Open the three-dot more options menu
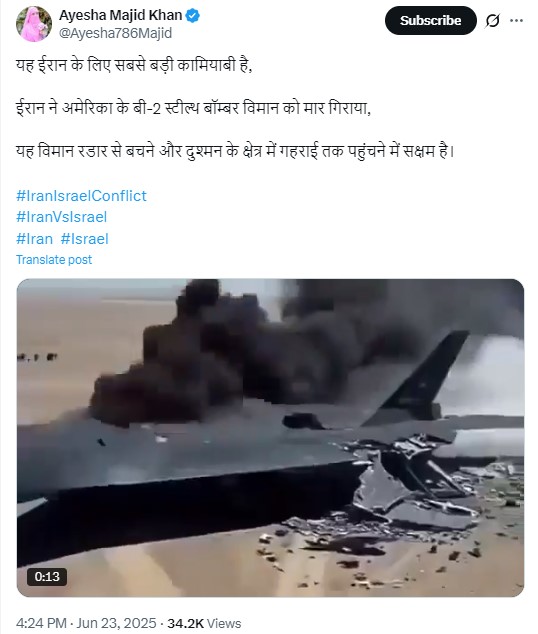The height and width of the screenshot is (634, 538). pos(517,21)
